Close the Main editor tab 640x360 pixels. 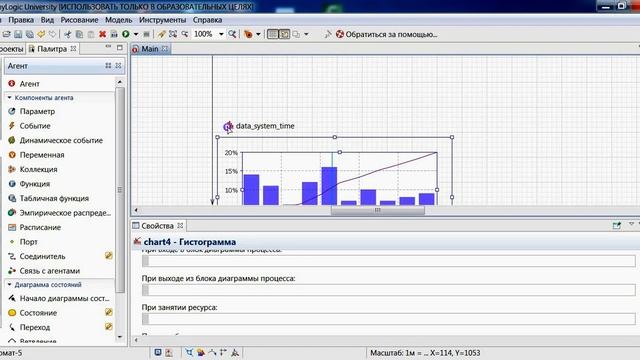(164, 49)
